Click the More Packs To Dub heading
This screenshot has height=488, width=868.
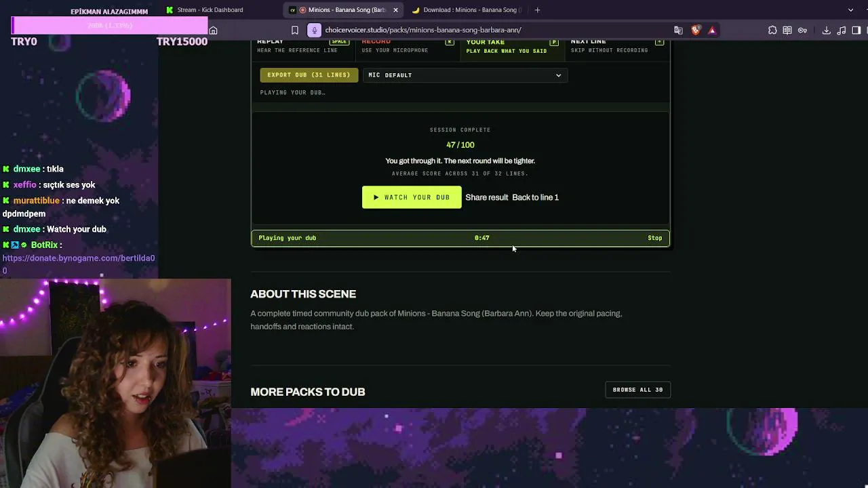click(x=308, y=392)
